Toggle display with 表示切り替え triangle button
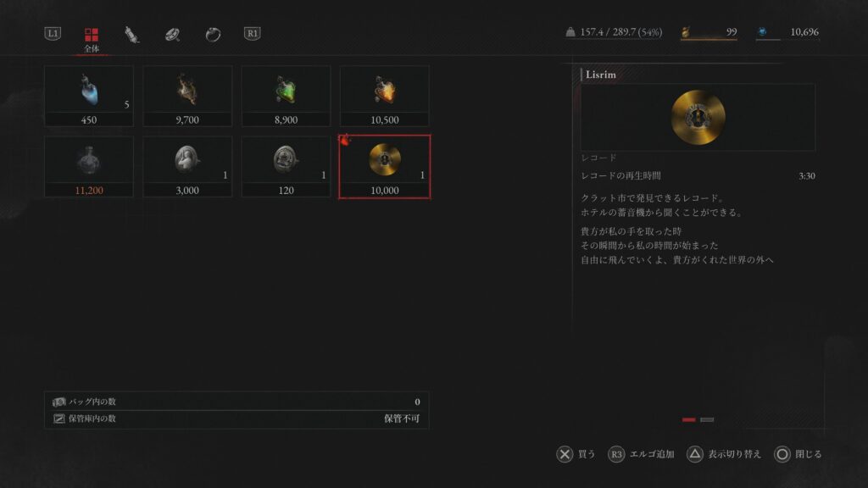The image size is (868, 488). click(x=724, y=454)
